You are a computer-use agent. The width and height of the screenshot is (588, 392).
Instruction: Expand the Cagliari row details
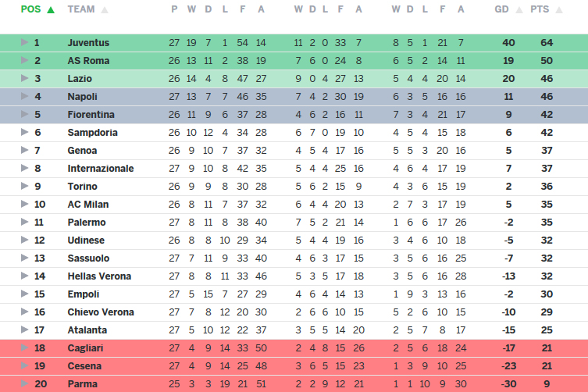(x=24, y=347)
